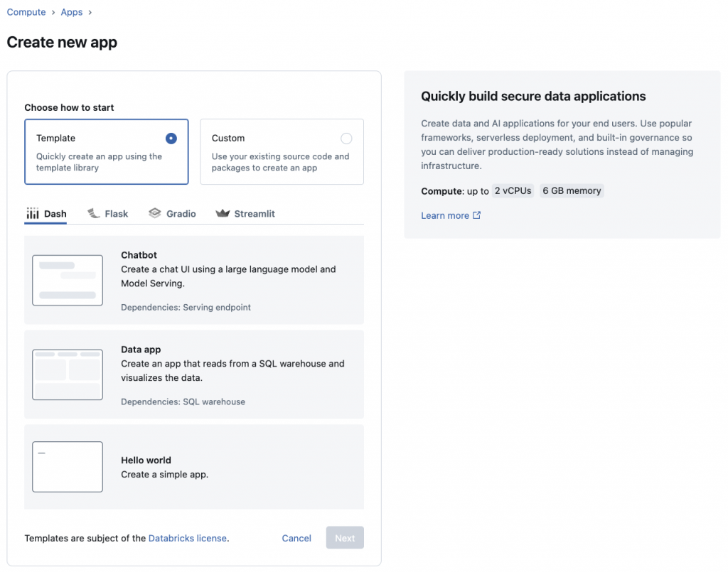Click the Gradio layered icon
The height and width of the screenshot is (572, 728).
154,213
